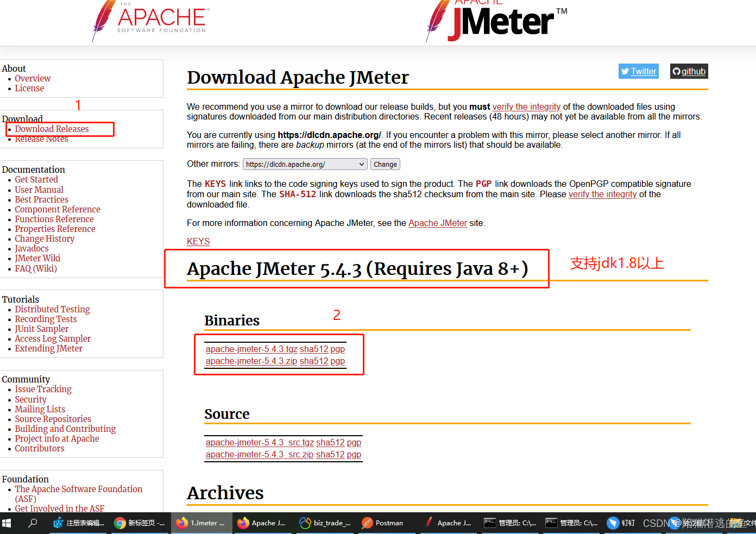Image resolution: width=756 pixels, height=534 pixels.
Task: Open Get Involved in the ASF link
Action: 59,508
